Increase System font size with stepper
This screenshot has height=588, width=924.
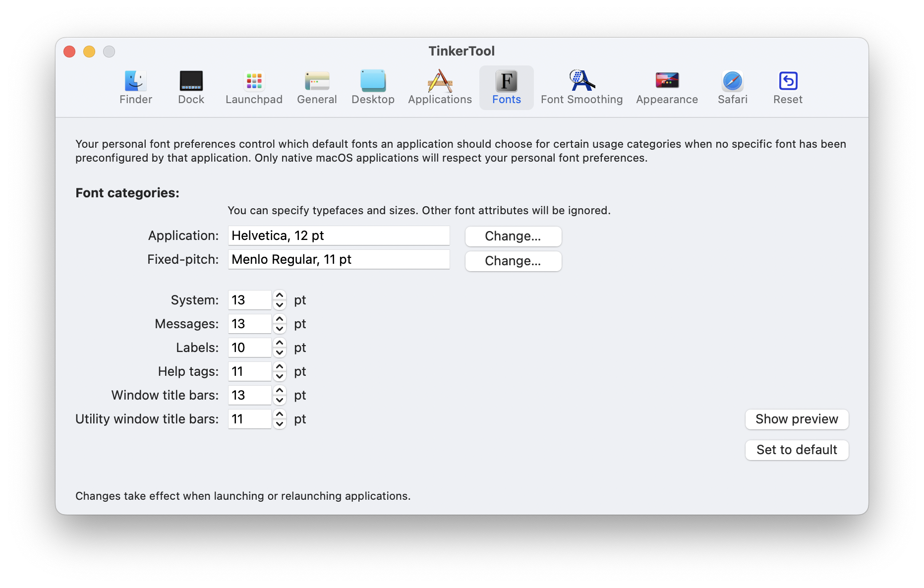tap(280, 295)
